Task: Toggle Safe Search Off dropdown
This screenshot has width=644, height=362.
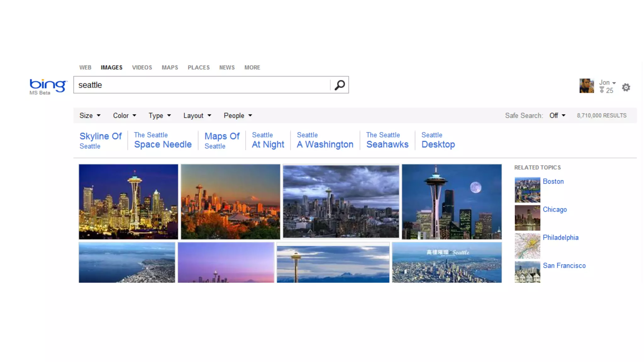Action: coord(558,116)
